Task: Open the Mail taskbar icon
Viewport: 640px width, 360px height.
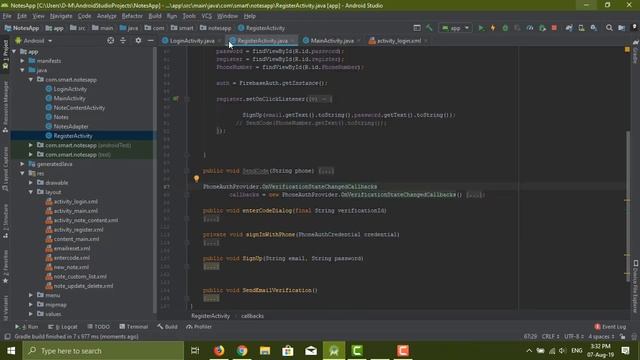Action: [311, 351]
